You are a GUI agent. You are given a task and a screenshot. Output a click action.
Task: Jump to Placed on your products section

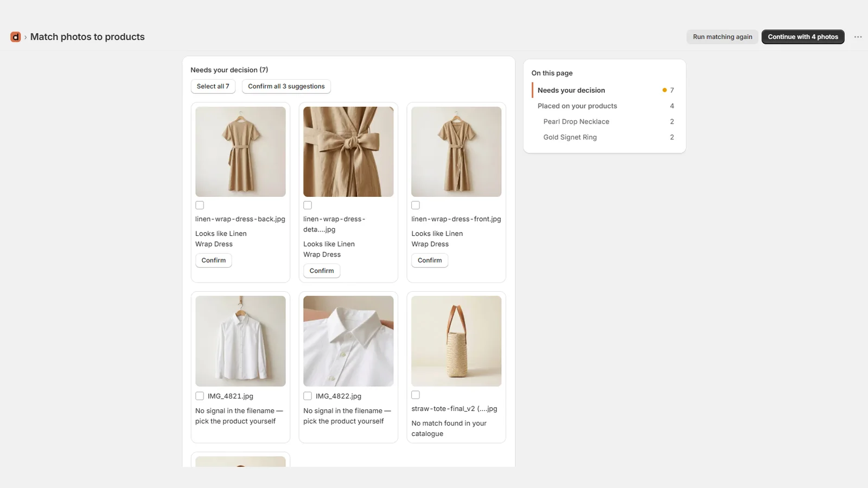point(604,106)
